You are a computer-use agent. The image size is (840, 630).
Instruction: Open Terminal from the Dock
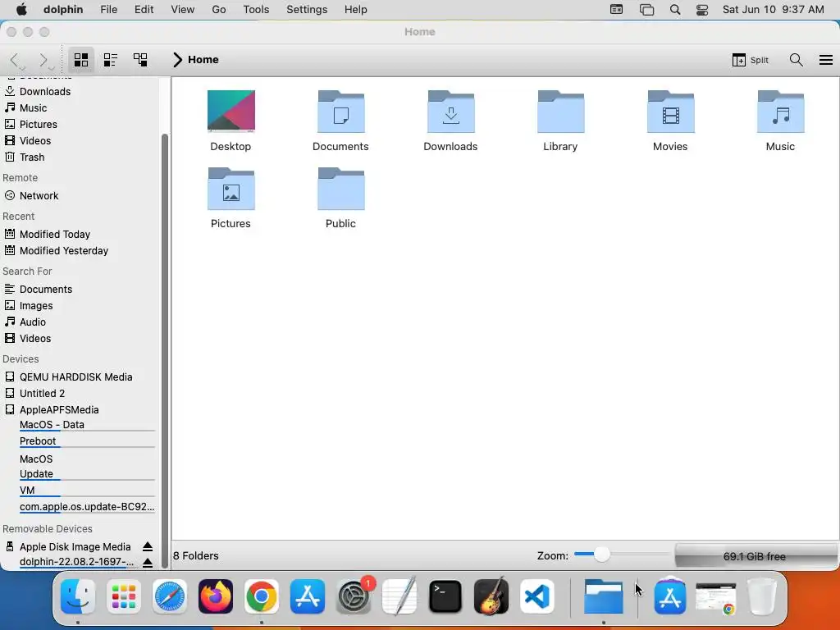click(445, 596)
